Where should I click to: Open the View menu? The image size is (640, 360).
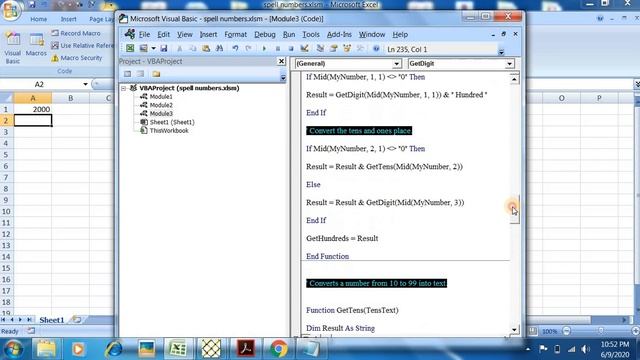pyautogui.click(x=184, y=35)
